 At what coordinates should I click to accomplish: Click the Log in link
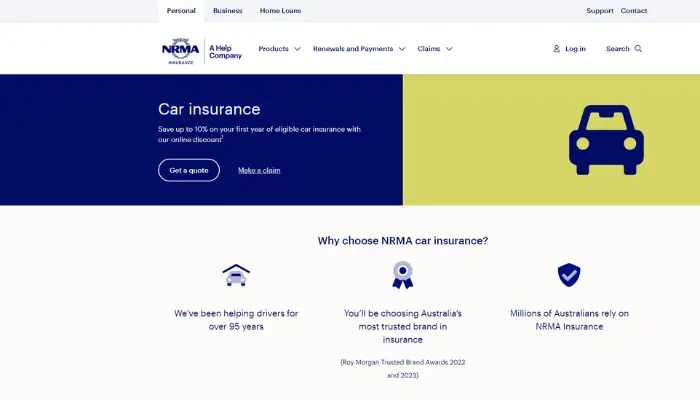[575, 49]
